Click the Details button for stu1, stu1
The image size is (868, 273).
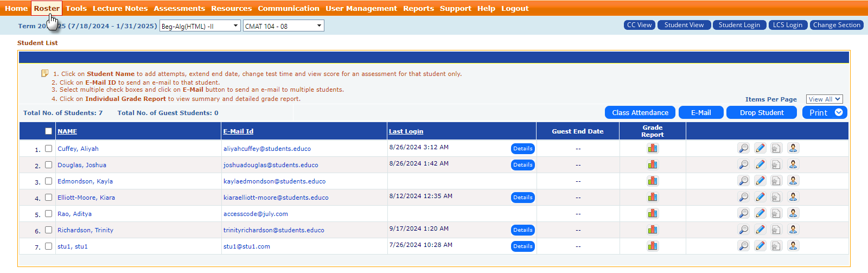522,246
